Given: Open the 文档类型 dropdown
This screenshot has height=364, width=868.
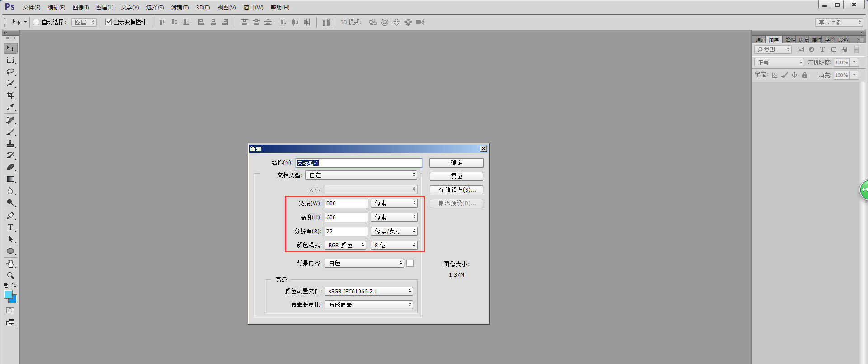Looking at the screenshot, I should point(361,175).
